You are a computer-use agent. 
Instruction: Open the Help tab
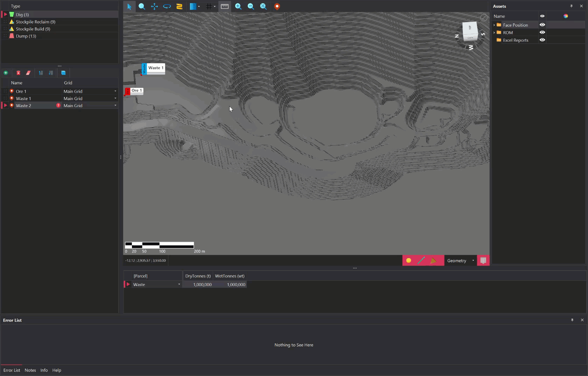coord(57,370)
